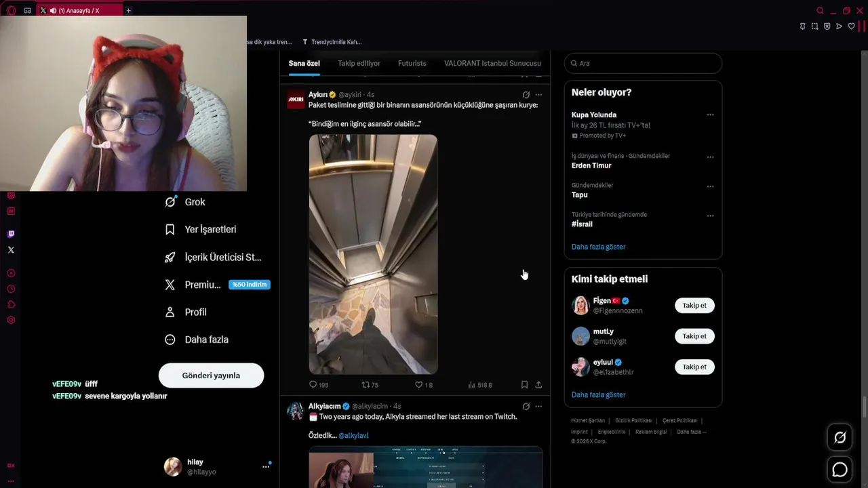Click the page vertical scrollbar
Image resolution: width=868 pixels, height=488 pixels.
864,407
